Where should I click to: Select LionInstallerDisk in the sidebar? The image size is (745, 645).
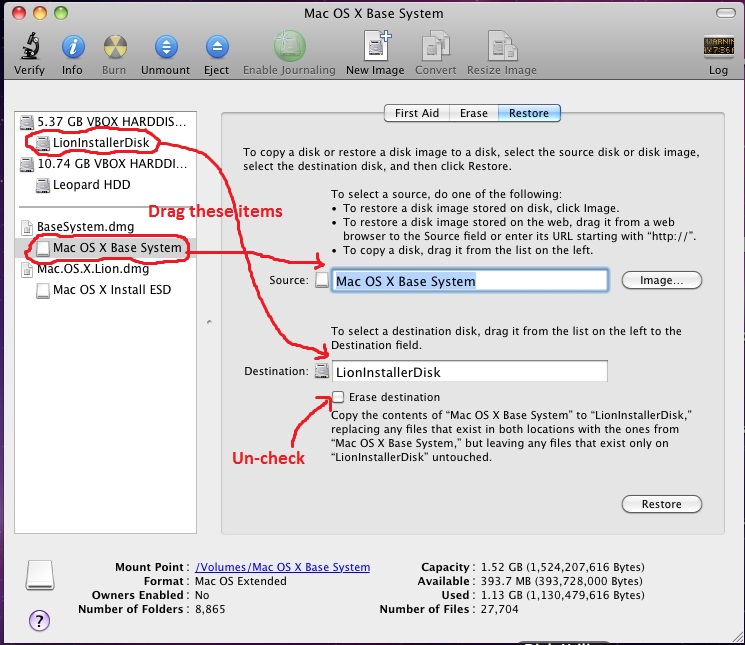101,142
